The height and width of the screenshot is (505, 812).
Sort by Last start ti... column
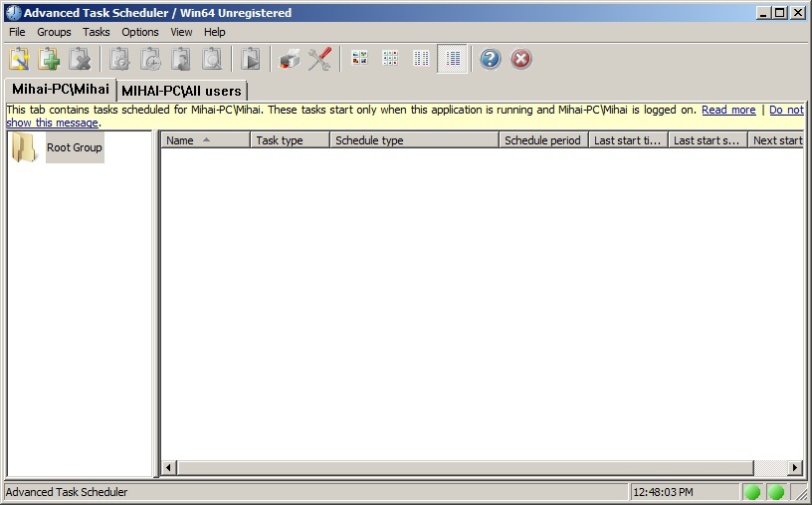pyautogui.click(x=628, y=140)
